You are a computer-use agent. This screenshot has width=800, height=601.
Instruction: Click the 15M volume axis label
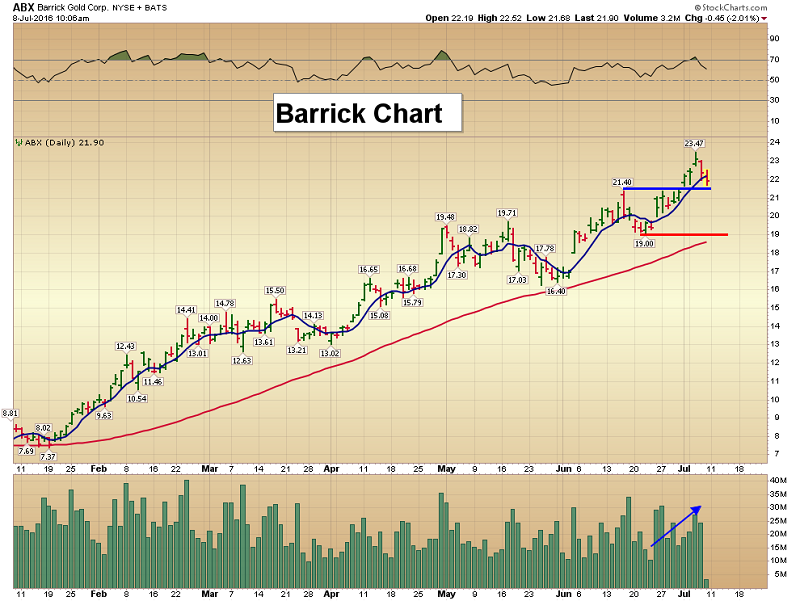click(777, 547)
